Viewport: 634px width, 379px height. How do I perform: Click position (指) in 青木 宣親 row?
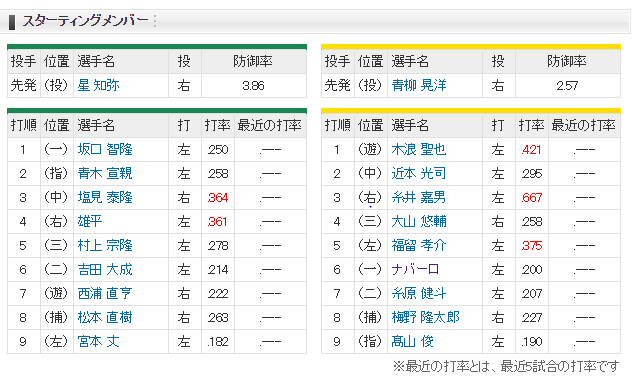[x=56, y=174]
